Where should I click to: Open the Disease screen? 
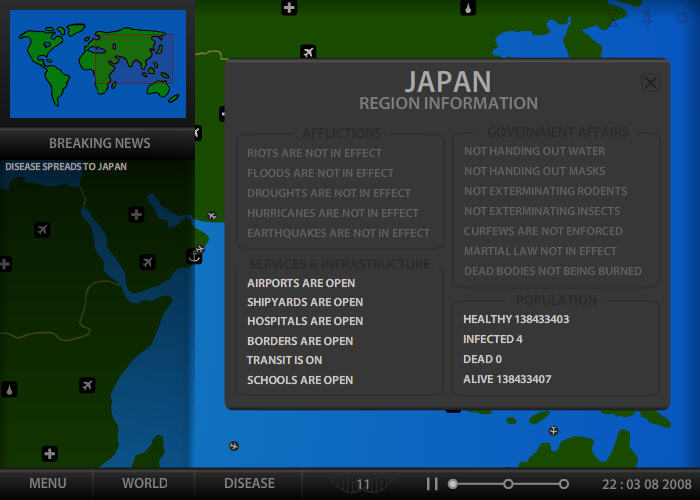249,483
